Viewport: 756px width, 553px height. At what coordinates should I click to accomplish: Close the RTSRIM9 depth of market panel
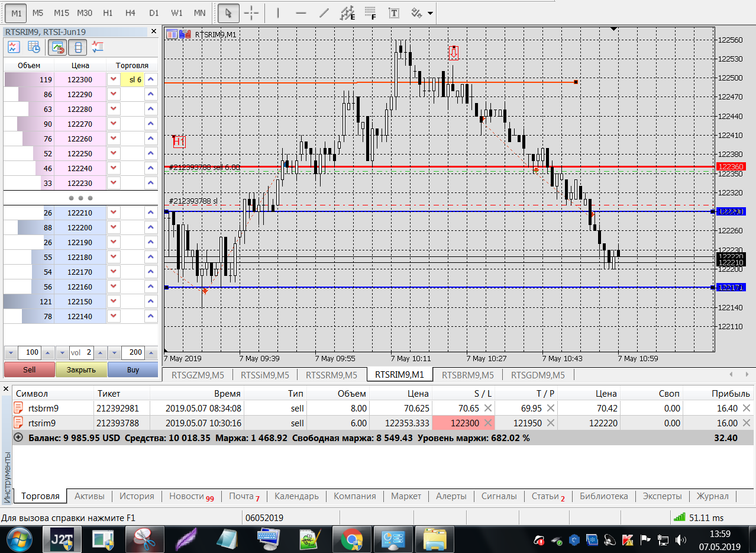tap(154, 31)
